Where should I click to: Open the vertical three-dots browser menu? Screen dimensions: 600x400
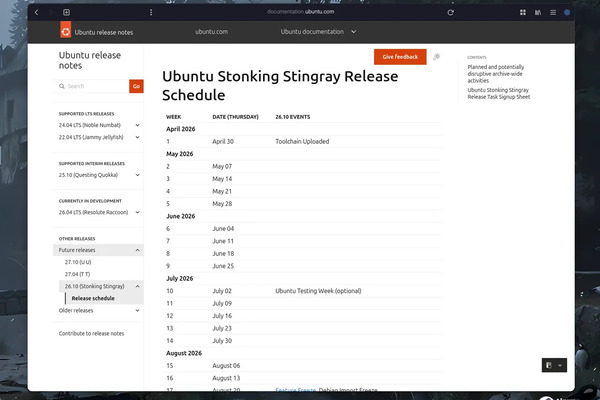(x=151, y=12)
